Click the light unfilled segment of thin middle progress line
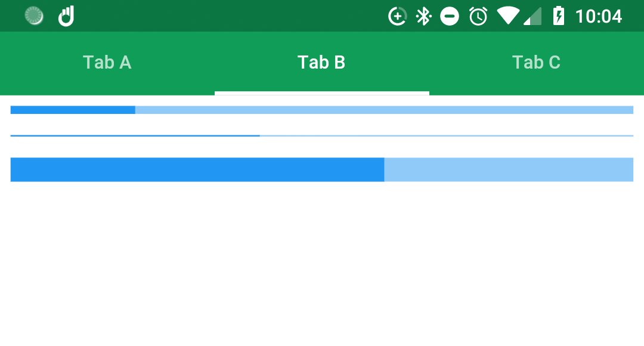644x346 pixels. [447, 135]
